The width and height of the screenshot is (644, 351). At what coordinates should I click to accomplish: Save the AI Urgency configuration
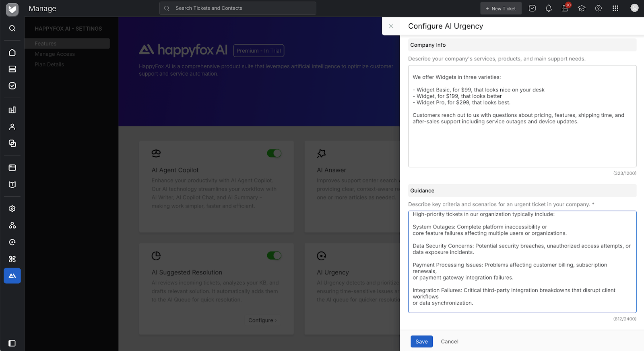pos(421,341)
